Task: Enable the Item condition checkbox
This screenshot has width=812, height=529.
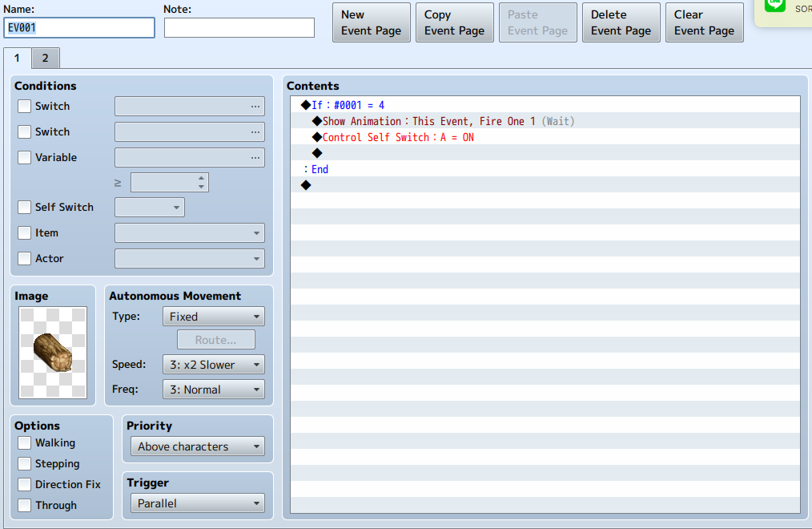Action: point(24,233)
